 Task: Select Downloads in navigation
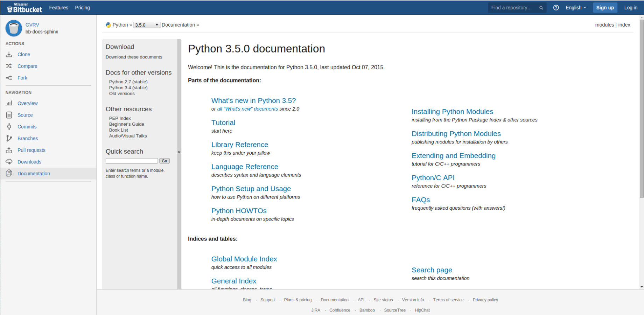[29, 162]
